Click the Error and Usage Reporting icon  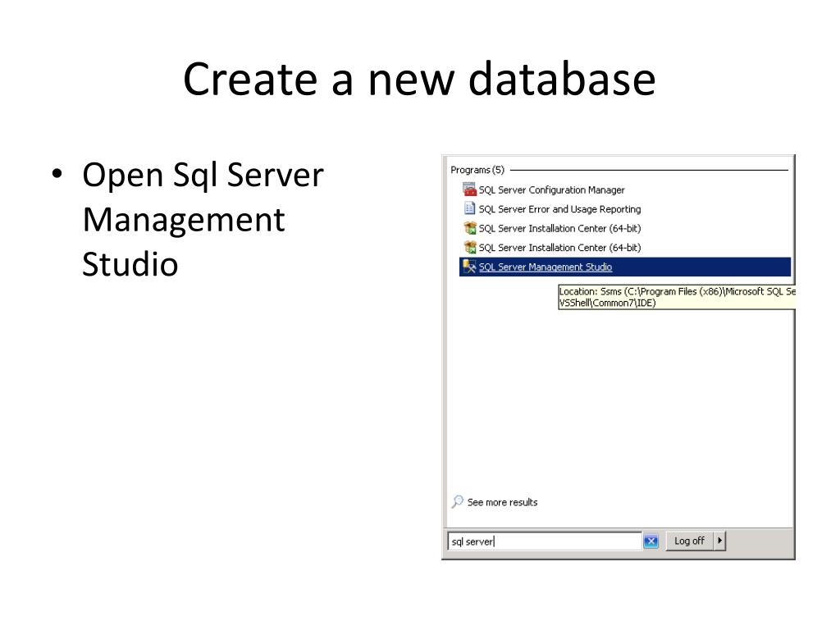tap(469, 208)
